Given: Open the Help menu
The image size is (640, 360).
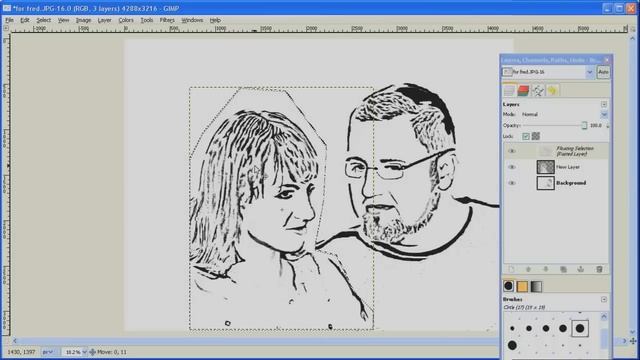Looking at the screenshot, I should tap(215, 20).
